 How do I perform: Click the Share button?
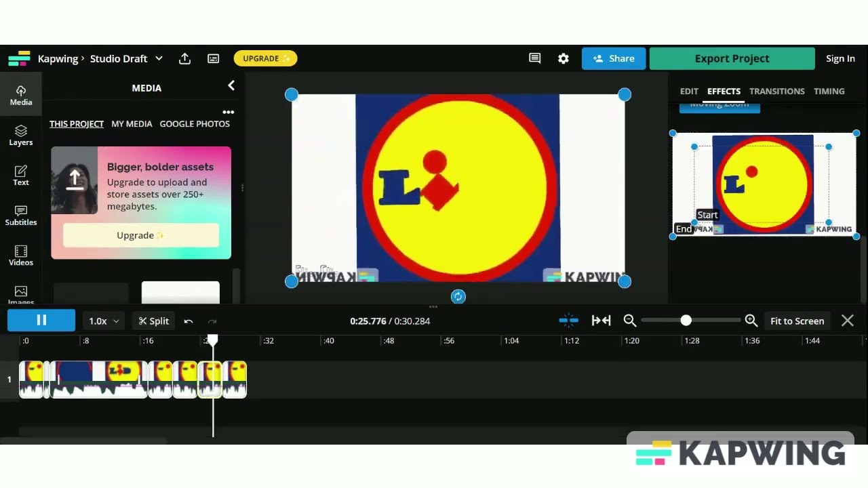pyautogui.click(x=614, y=58)
